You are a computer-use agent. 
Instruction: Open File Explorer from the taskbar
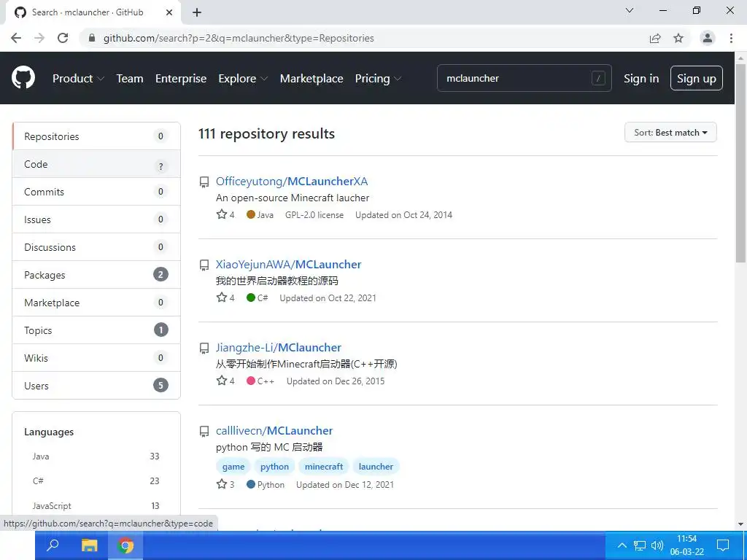click(89, 545)
